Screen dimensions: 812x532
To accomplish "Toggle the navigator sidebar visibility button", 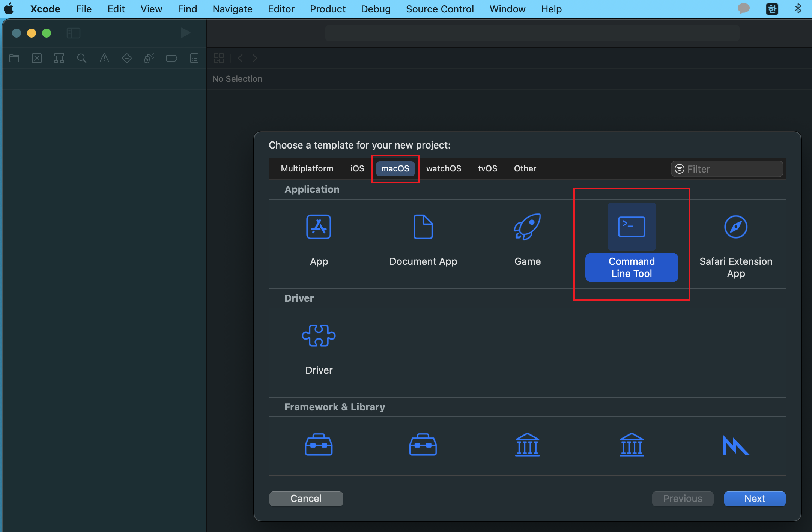I will tap(74, 33).
